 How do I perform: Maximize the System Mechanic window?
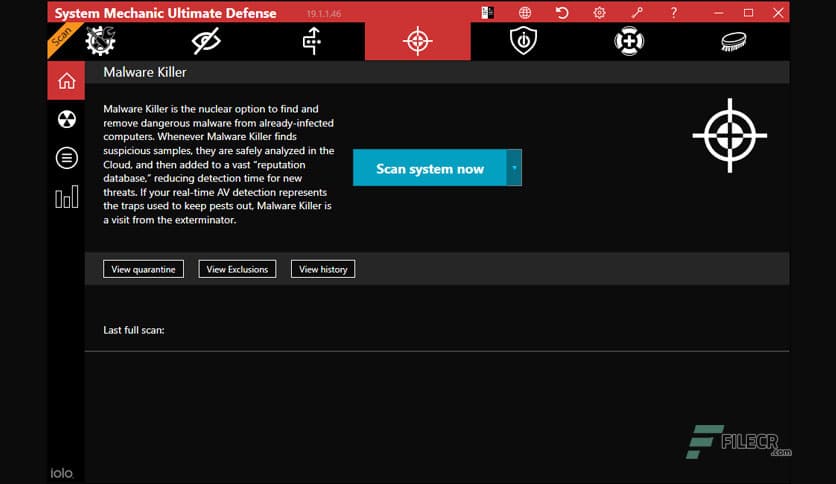[749, 13]
